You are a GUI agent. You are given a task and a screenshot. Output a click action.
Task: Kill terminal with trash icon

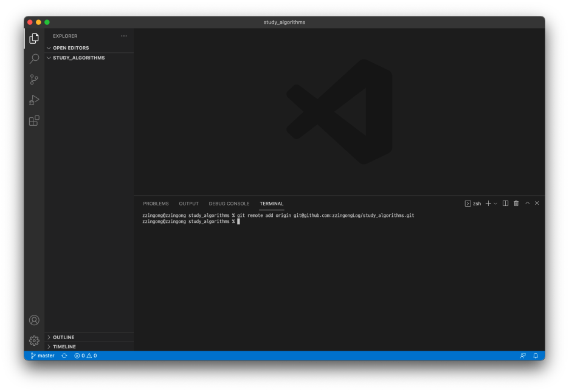point(516,204)
